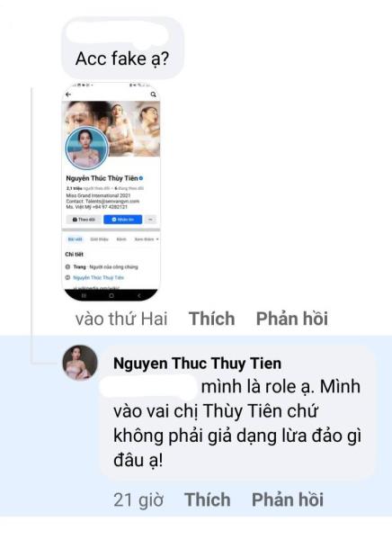Switch to the Giới thiệu tab
The image size is (392, 540).
pyautogui.click(x=99, y=239)
